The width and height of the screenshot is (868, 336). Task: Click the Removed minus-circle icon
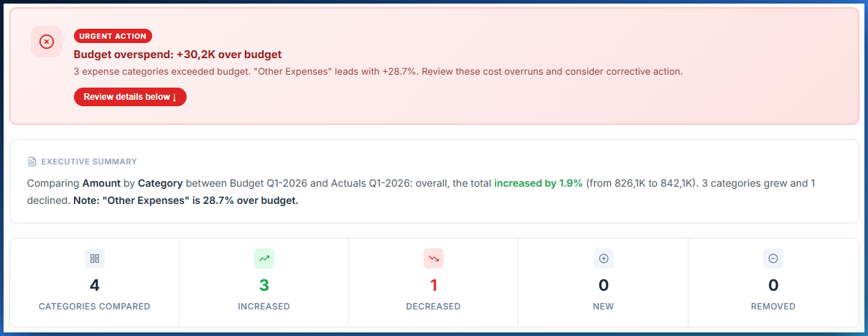coord(773,258)
